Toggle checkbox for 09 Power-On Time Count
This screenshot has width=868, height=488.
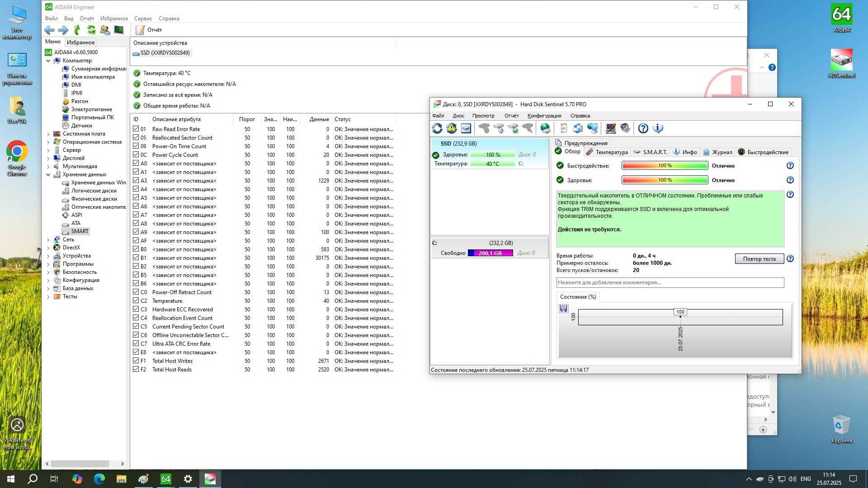tap(136, 146)
